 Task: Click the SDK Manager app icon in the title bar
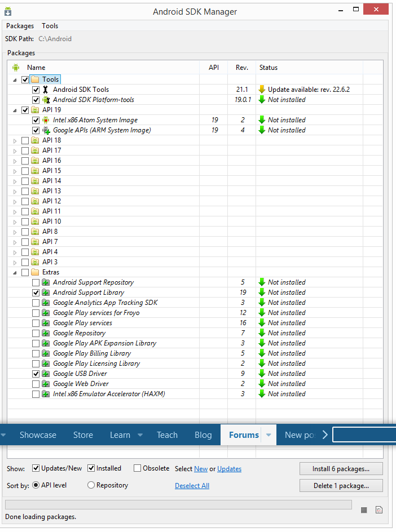8,11
